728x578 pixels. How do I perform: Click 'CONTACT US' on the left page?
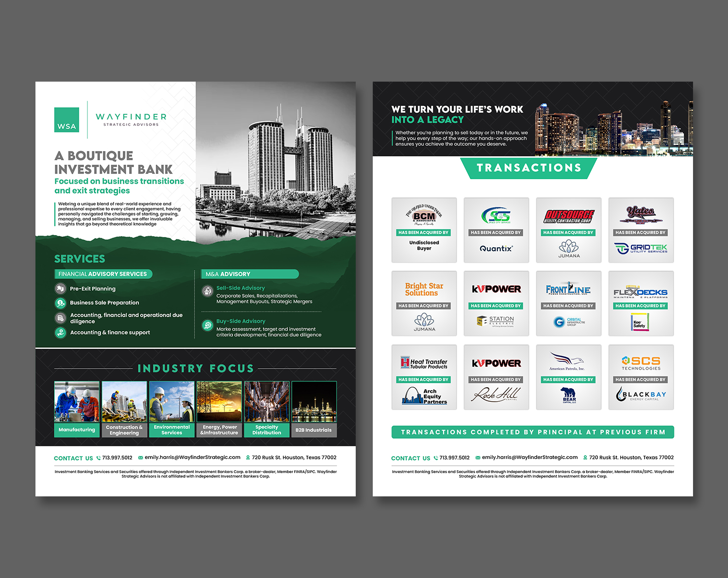tap(73, 458)
